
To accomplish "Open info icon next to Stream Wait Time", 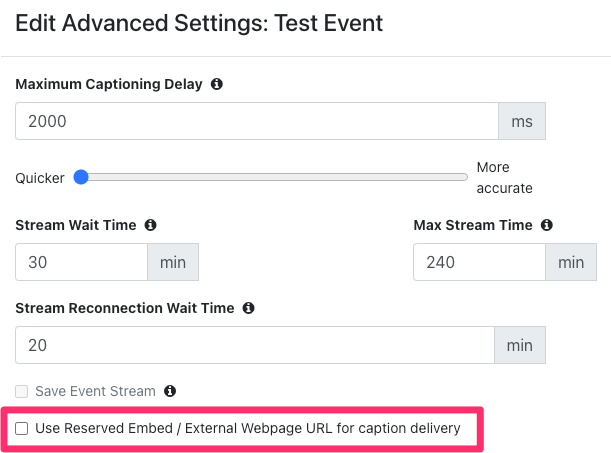I will click(x=150, y=225).
